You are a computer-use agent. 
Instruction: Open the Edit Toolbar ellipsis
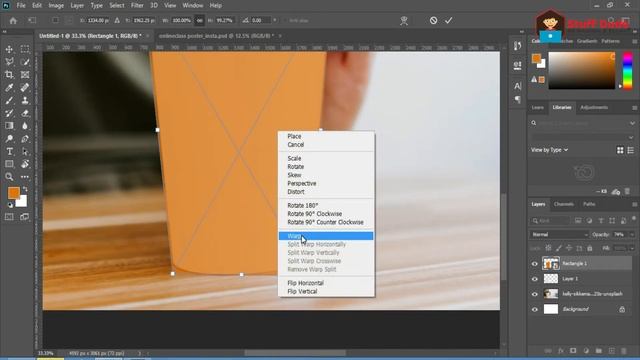click(25, 177)
